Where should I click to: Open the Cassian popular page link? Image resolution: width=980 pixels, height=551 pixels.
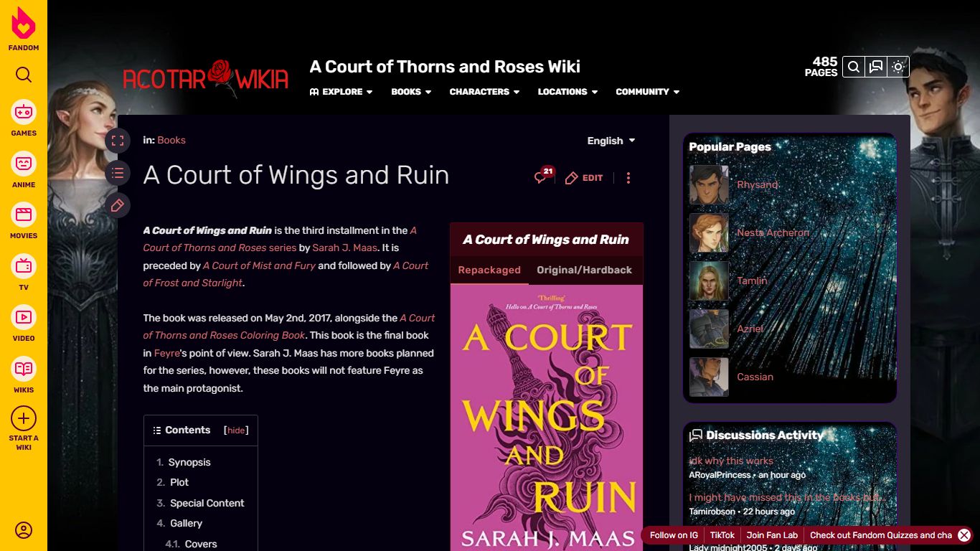(755, 377)
